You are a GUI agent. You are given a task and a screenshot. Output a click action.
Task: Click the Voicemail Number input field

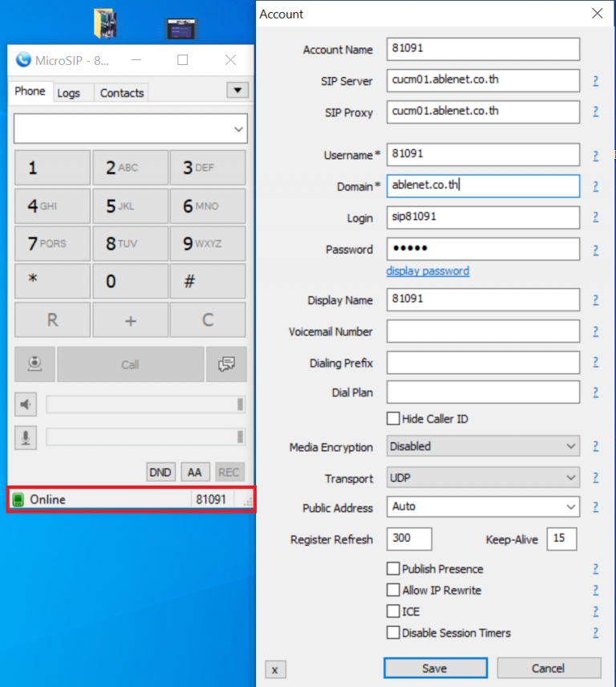483,331
